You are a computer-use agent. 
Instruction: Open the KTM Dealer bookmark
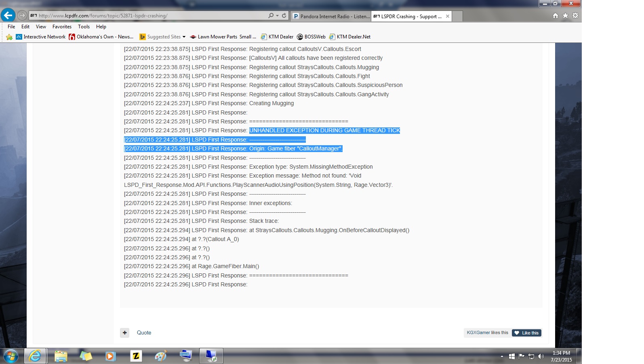click(277, 37)
